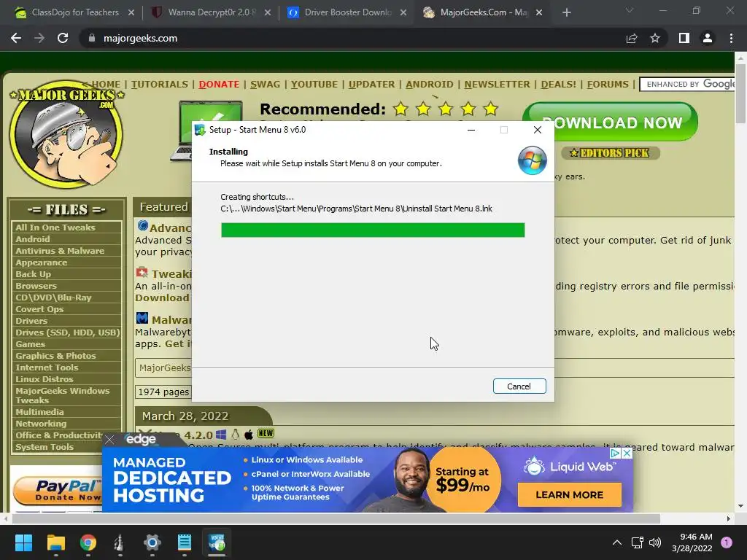Open Chrome from the taskbar
Screen dimensions: 747x560
88,542
